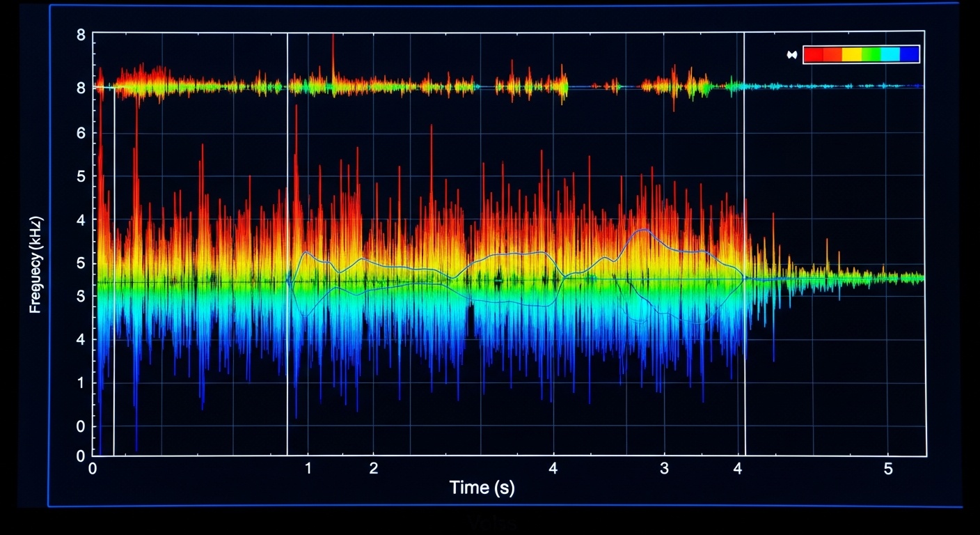
Task: Click the "Time (s)" axis title
Action: point(482,488)
